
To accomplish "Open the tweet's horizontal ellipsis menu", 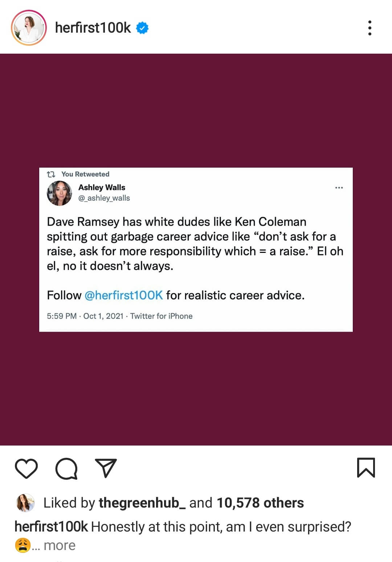I will click(x=339, y=188).
